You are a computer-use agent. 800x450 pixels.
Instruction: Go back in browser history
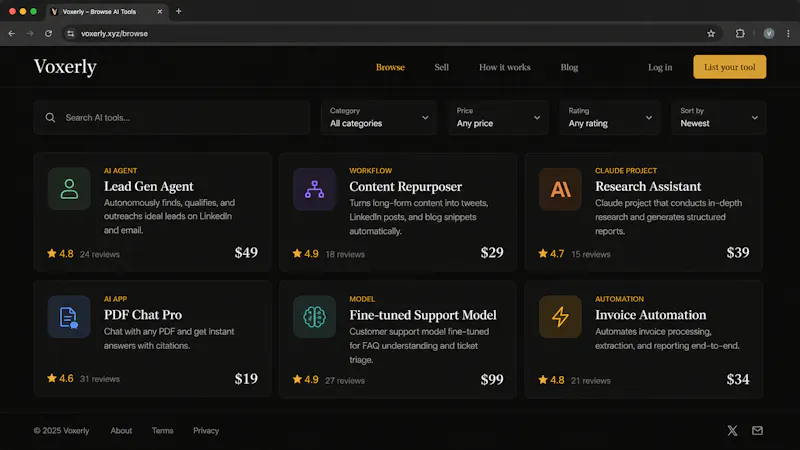coord(12,34)
